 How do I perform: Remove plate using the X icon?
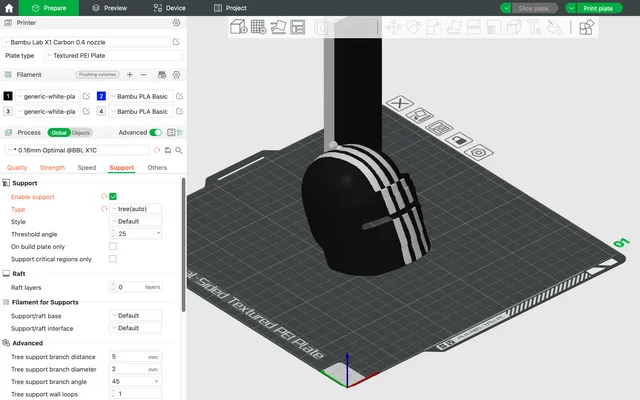(400, 103)
